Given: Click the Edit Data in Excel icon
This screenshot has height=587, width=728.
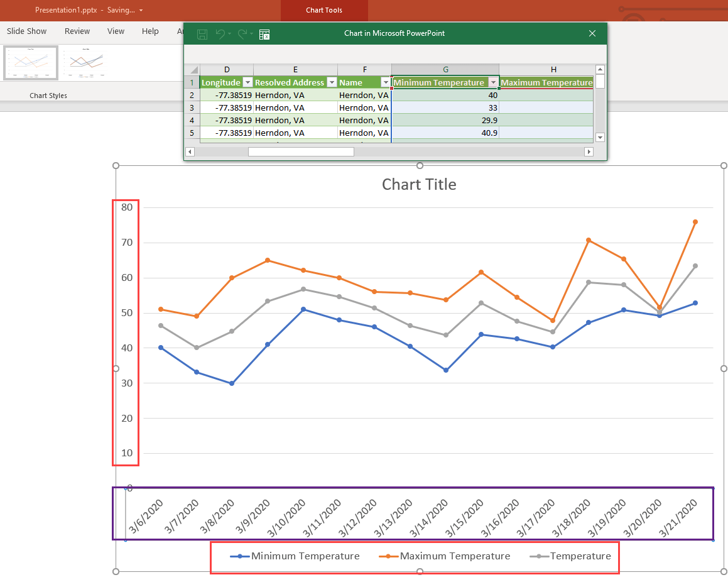Looking at the screenshot, I should coord(264,35).
